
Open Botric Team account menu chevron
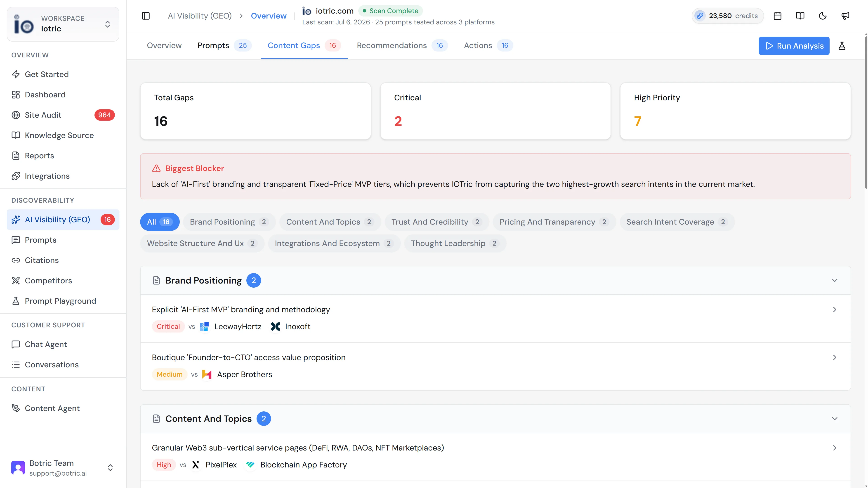[x=110, y=468]
